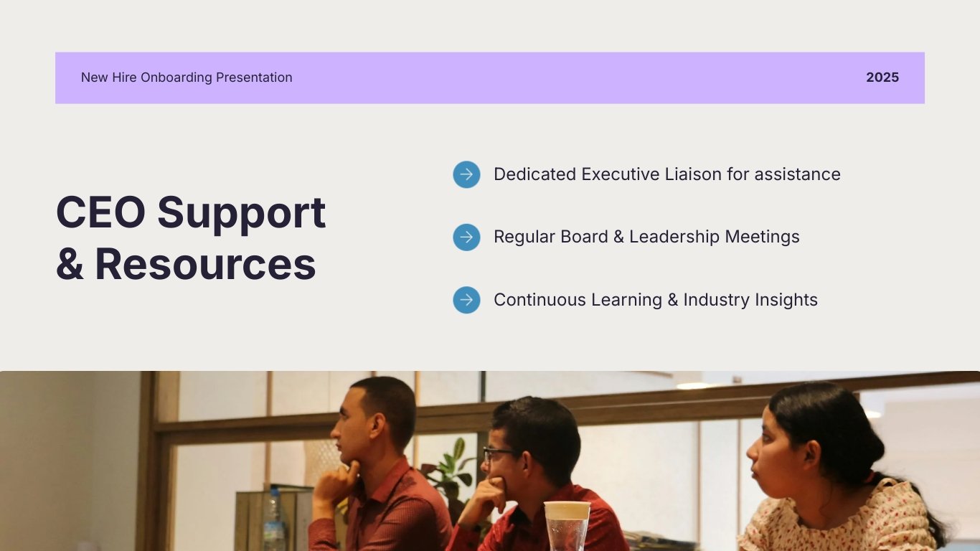Click the 'Regular Board & Leadership Meetings' text
Screen dimensions: 980x551
(x=646, y=237)
